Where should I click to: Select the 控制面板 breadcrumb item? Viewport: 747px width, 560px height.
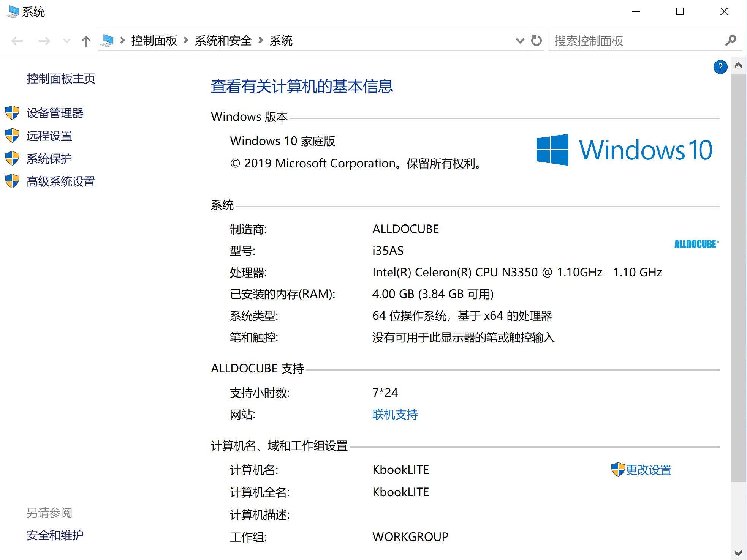pos(154,41)
